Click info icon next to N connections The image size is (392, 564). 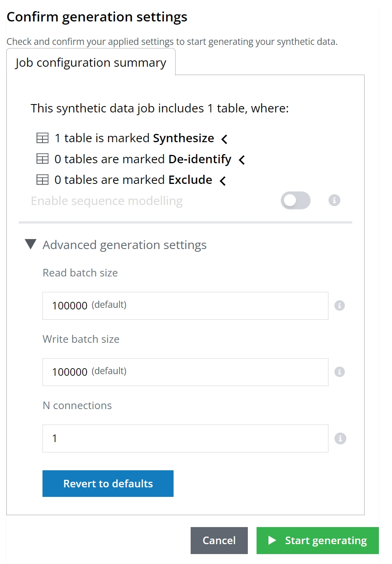[340, 438]
